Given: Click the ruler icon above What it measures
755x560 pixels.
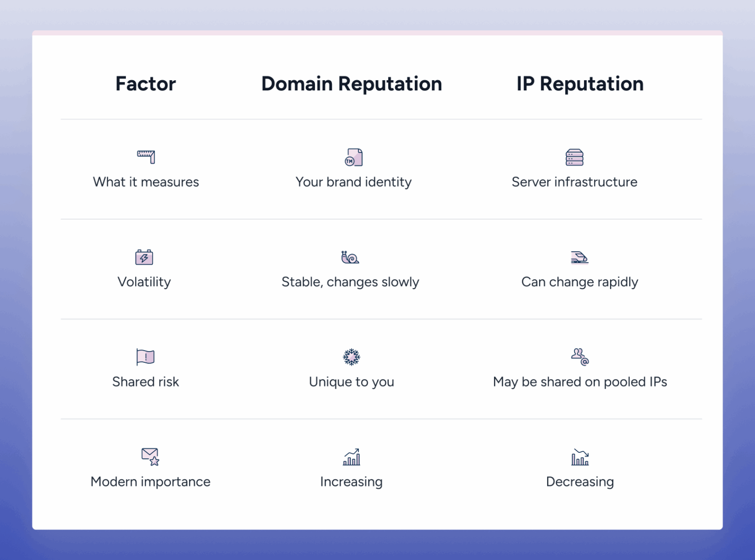Looking at the screenshot, I should coord(146,157).
